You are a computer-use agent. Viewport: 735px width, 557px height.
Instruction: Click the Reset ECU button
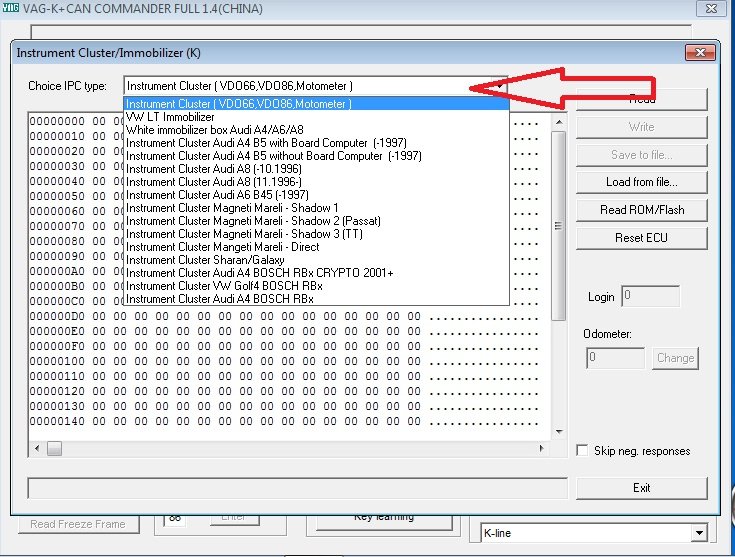click(x=641, y=238)
